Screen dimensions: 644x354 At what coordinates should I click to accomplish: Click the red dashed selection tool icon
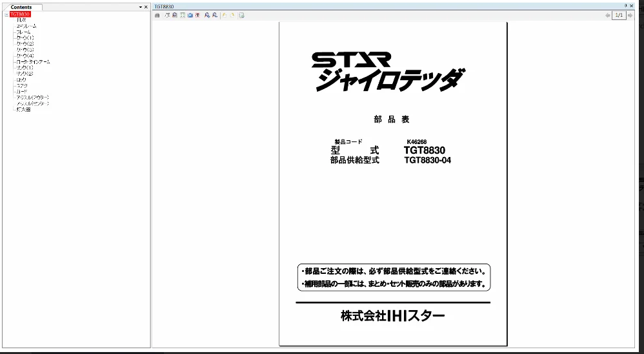point(197,16)
